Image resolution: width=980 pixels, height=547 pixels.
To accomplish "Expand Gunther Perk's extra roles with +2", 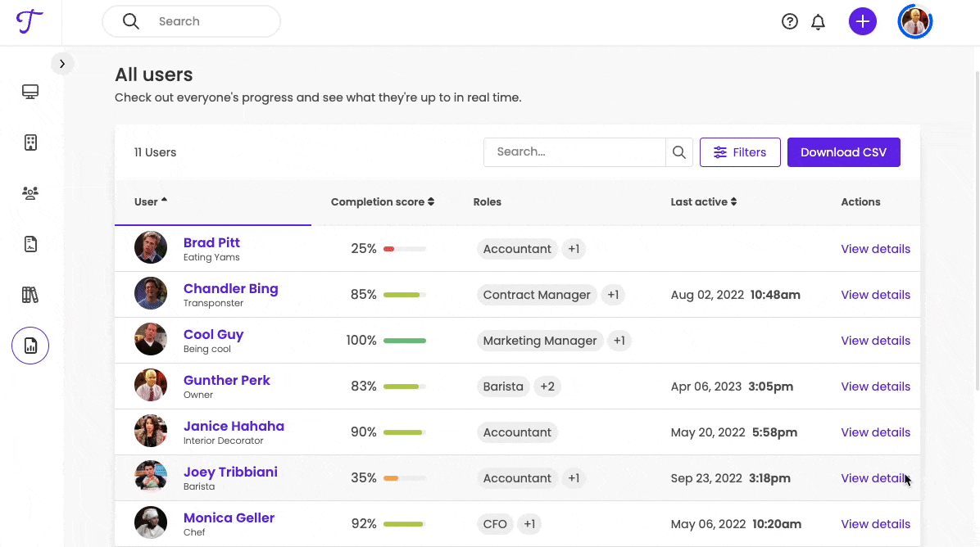I will point(547,386).
